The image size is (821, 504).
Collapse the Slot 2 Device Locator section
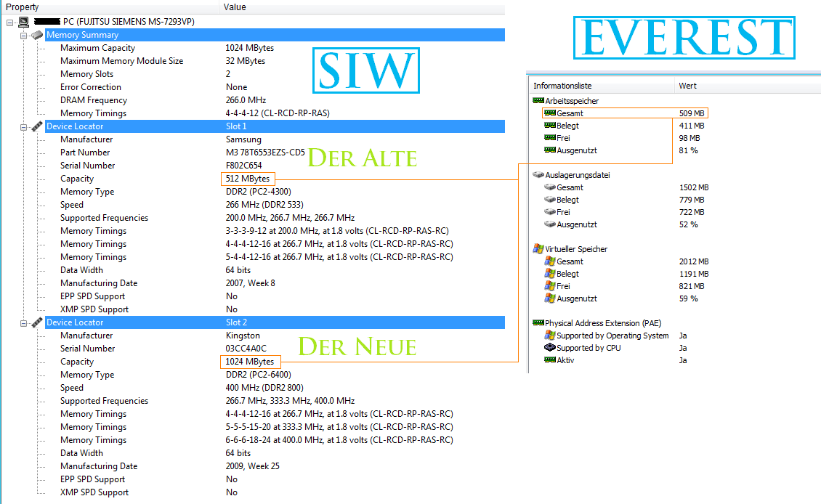[23, 323]
